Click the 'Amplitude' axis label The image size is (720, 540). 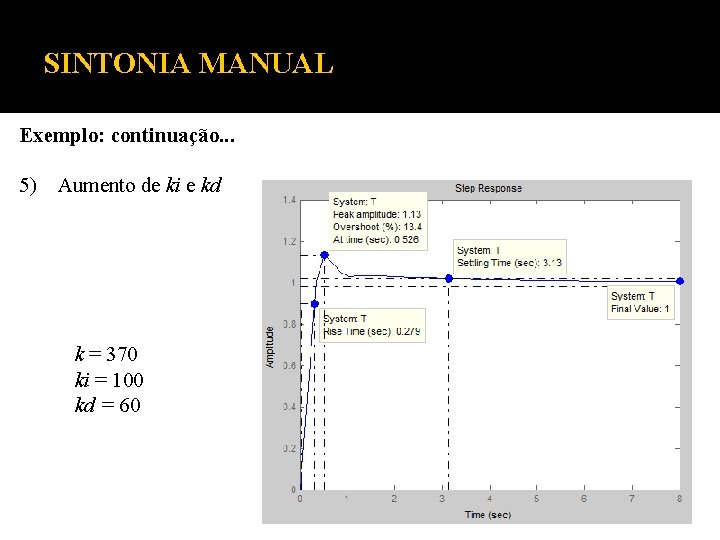click(x=270, y=347)
